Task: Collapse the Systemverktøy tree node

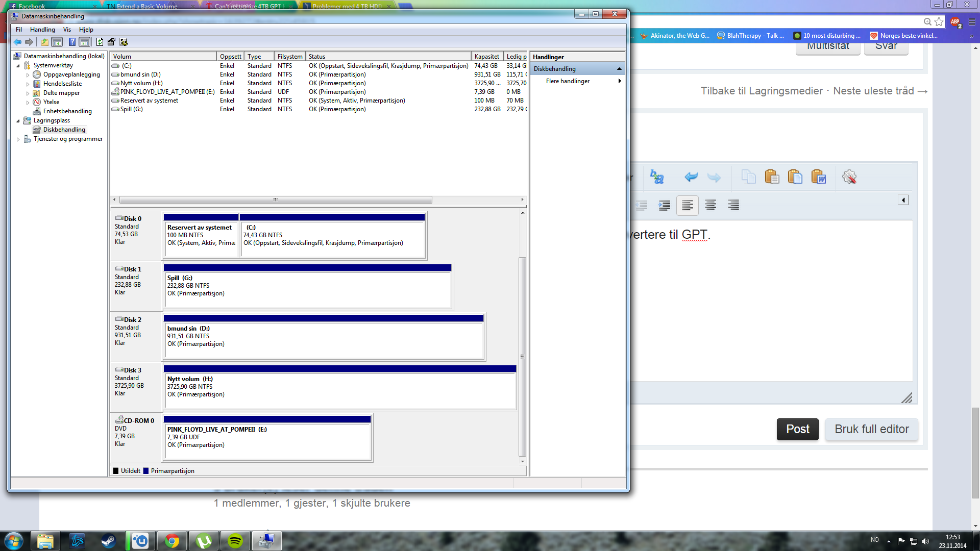Action: (18, 65)
